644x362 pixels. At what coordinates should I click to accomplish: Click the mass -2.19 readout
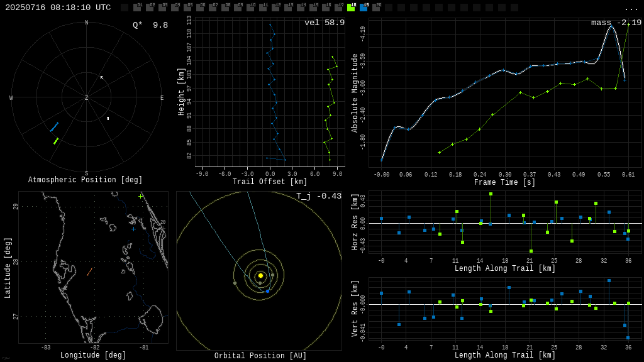(x=616, y=23)
